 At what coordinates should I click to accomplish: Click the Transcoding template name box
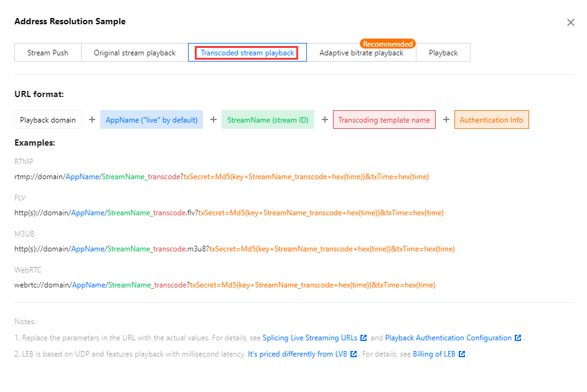(384, 120)
